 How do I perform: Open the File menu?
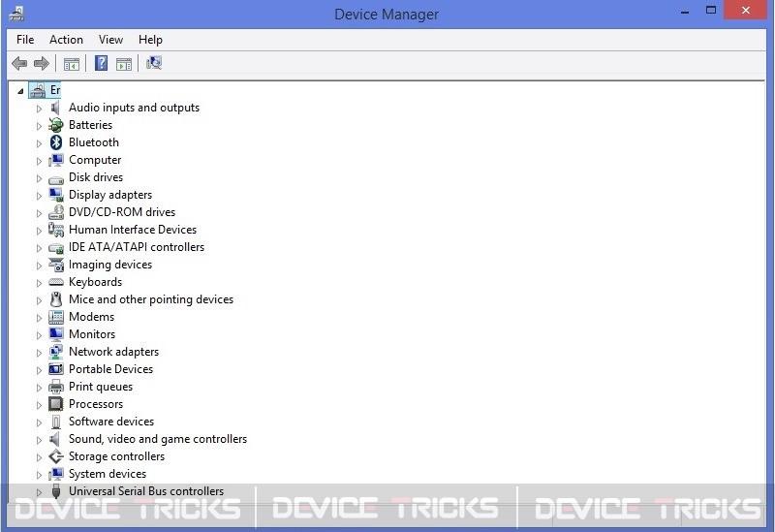pyautogui.click(x=25, y=40)
